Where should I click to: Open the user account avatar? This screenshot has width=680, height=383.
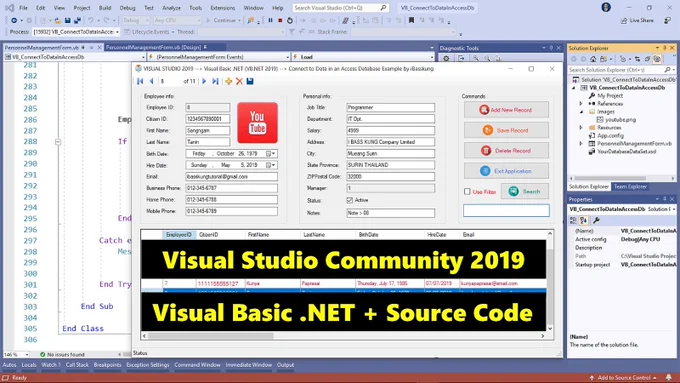606,7
